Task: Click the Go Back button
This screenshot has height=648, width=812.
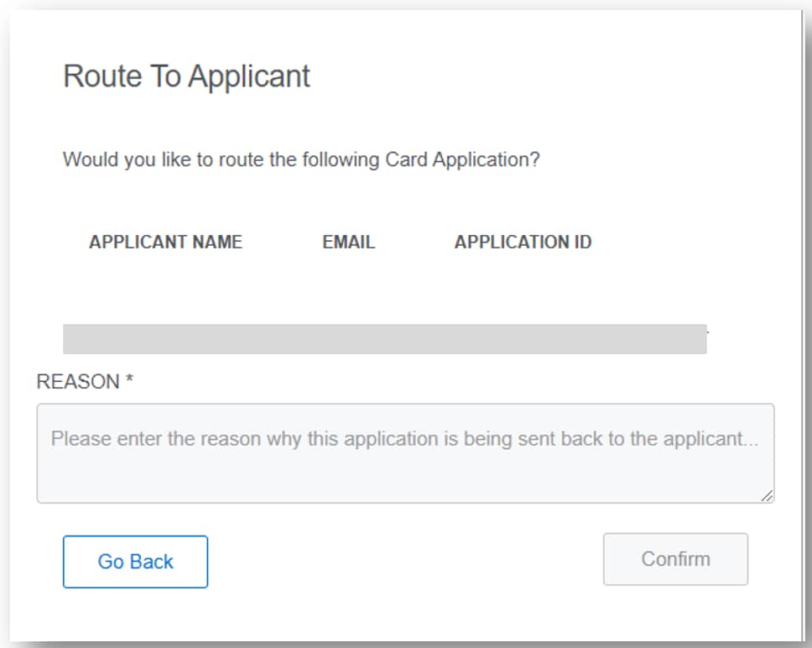Action: tap(135, 562)
